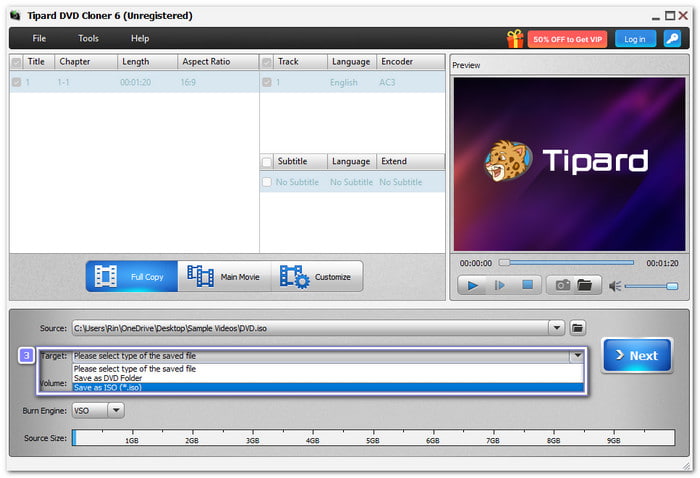Screen dimensions: 700x478
Task: Click the Aspect Ratio column header
Action: pos(217,62)
